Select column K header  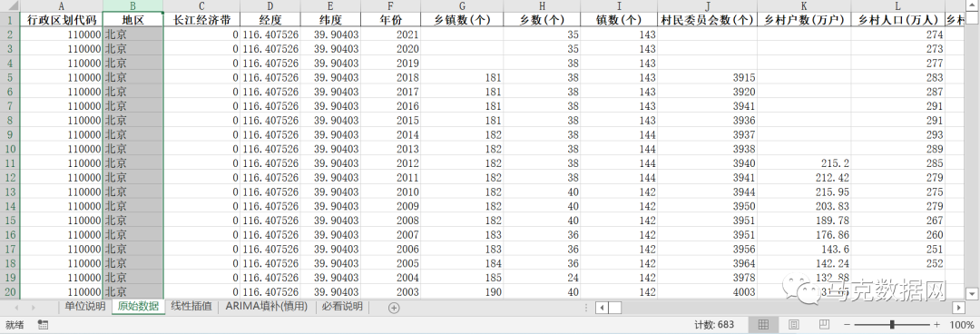click(x=804, y=5)
